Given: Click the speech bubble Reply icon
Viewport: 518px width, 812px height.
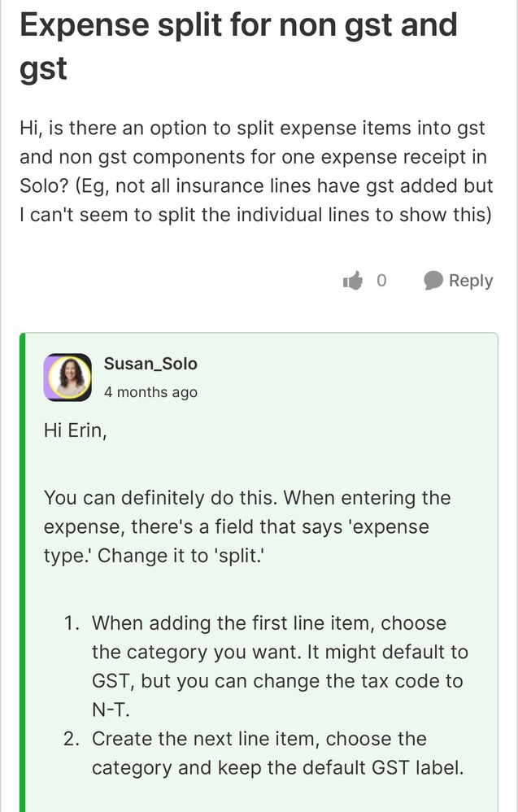Looking at the screenshot, I should coord(433,281).
